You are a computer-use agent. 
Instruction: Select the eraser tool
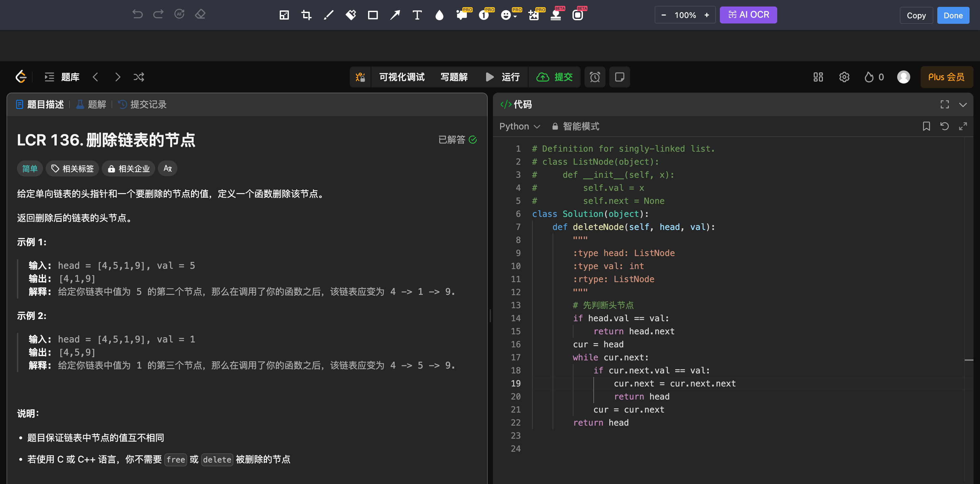click(200, 14)
